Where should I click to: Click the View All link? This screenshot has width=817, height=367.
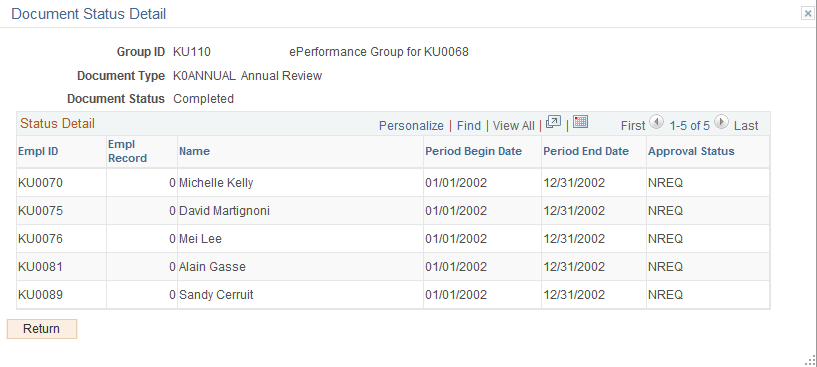tap(514, 126)
